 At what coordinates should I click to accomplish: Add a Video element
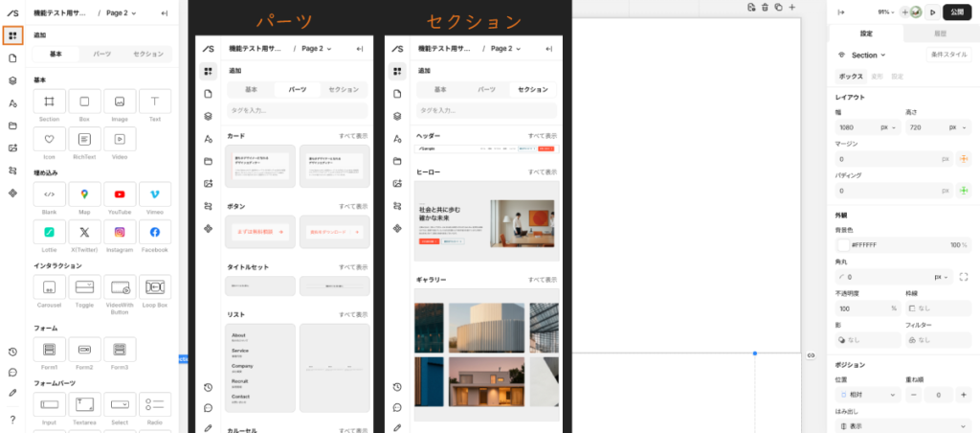pyautogui.click(x=120, y=139)
